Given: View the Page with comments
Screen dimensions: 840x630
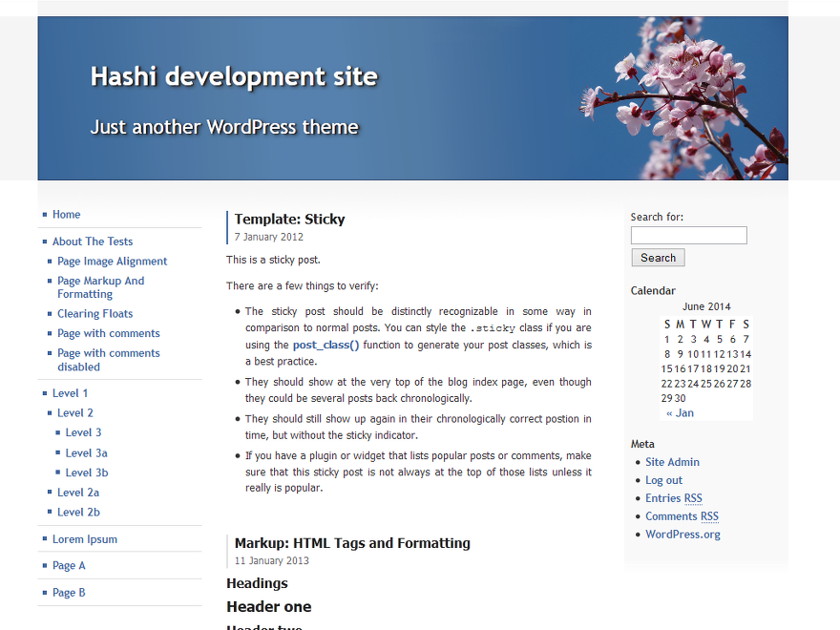Looking at the screenshot, I should click(x=108, y=332).
